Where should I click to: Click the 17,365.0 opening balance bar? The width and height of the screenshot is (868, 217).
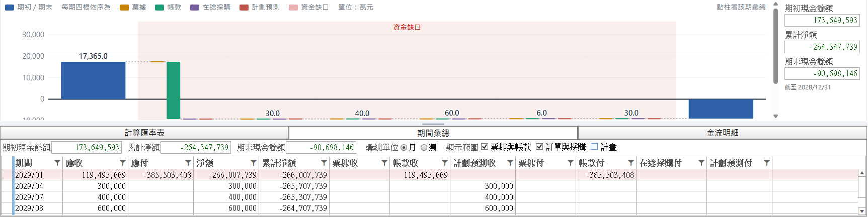point(93,80)
